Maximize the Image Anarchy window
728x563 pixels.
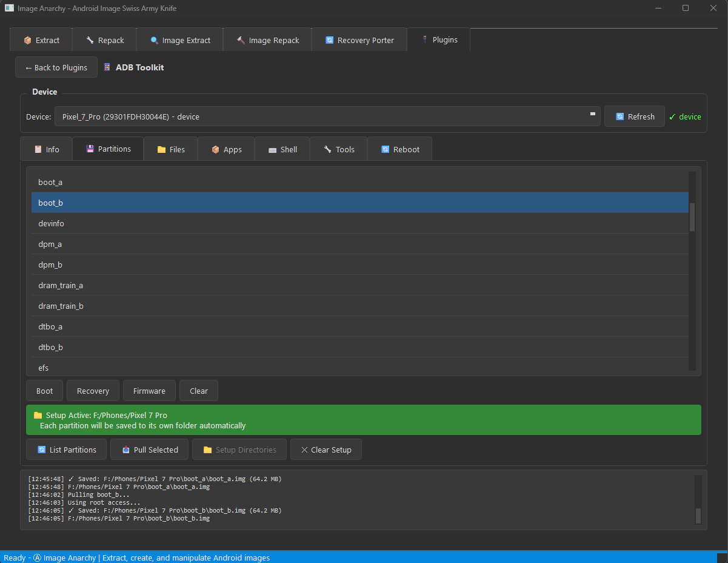686,8
